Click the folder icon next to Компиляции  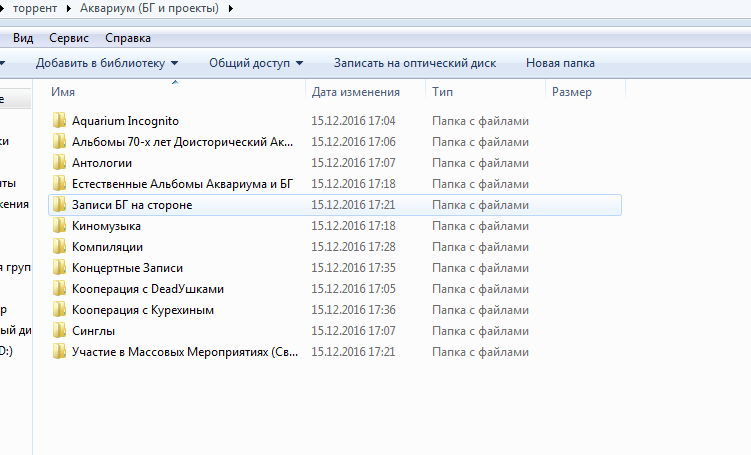59,247
